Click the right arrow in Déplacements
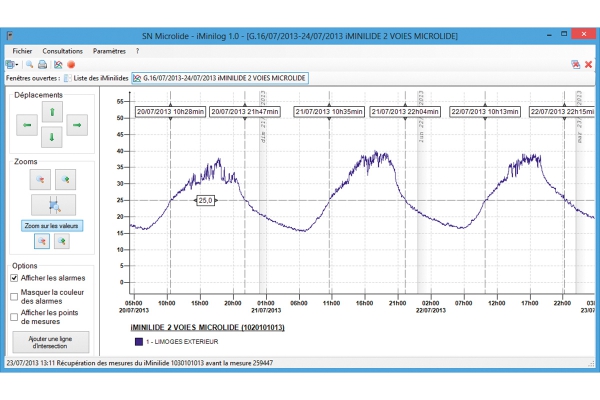The image size is (600, 400). tap(77, 125)
